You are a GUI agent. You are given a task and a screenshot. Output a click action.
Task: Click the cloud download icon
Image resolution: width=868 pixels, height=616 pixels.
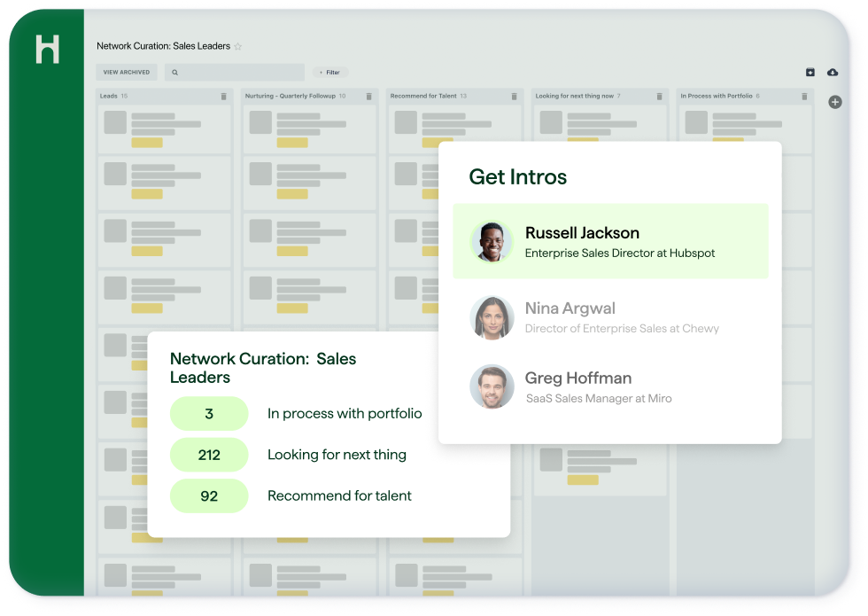click(x=833, y=72)
